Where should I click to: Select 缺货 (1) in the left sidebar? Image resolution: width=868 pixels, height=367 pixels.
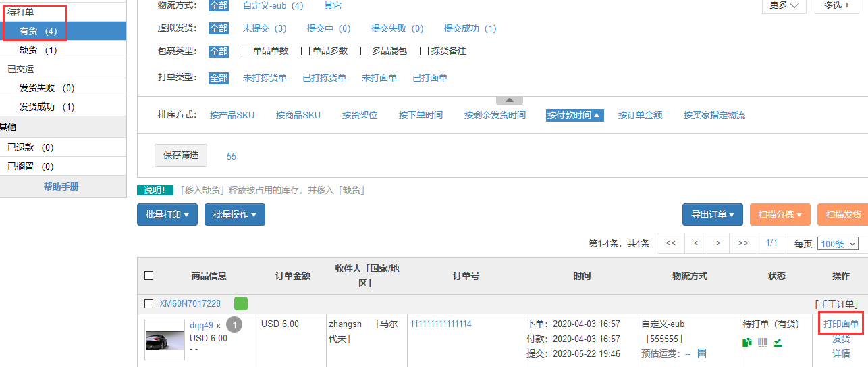[38, 50]
